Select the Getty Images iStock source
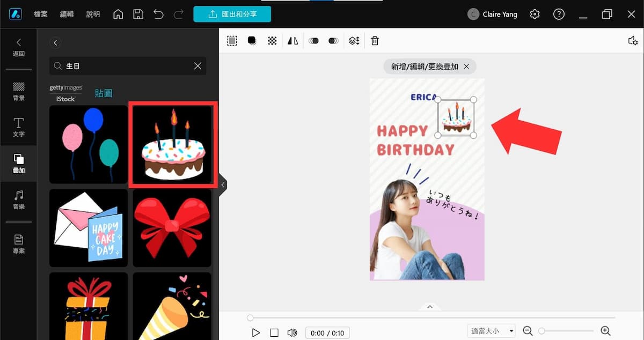Screen dimensions: 644x340 pos(66,93)
